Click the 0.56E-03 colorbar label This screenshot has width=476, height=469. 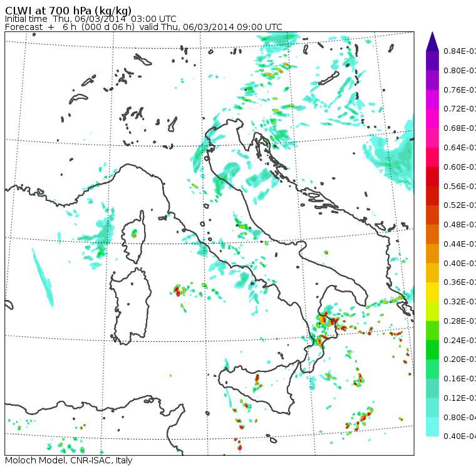click(x=460, y=187)
